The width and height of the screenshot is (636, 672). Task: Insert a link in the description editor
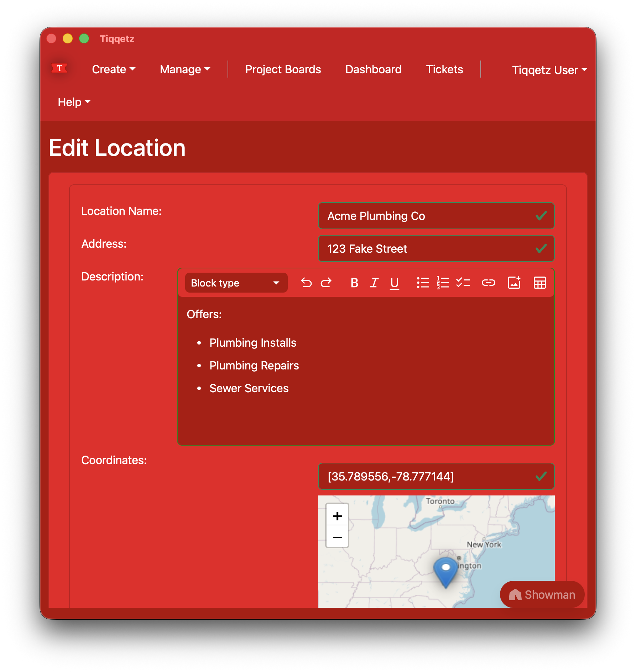(489, 283)
